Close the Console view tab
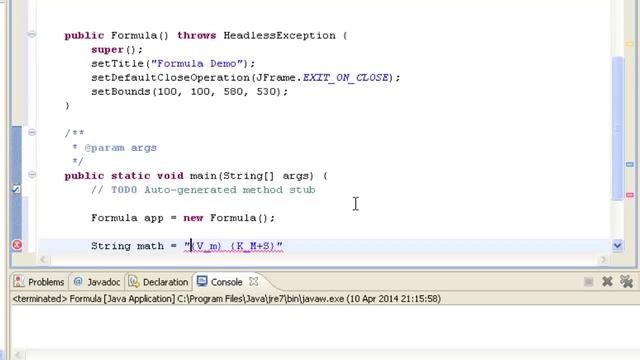 point(253,281)
